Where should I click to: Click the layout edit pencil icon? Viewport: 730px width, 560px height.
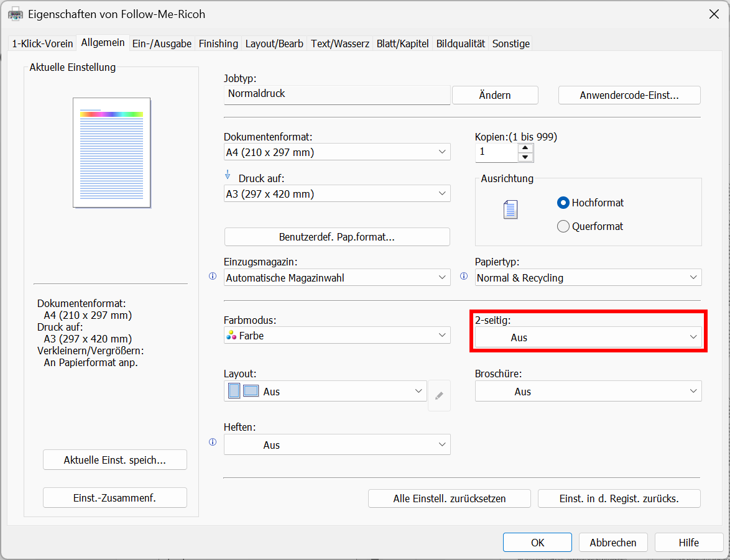click(x=439, y=395)
